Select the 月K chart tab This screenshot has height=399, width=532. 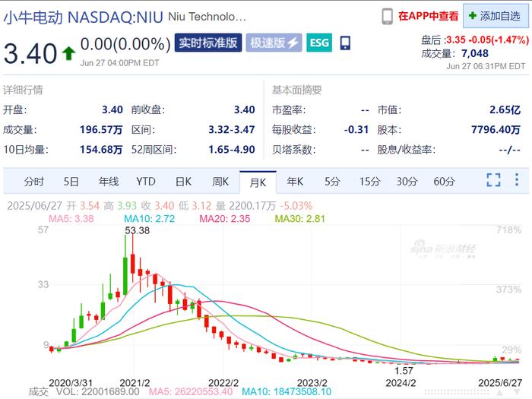(x=258, y=182)
